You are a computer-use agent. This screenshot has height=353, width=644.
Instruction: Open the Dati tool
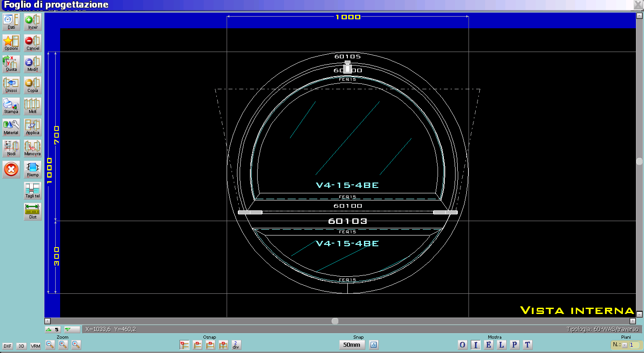(x=11, y=22)
